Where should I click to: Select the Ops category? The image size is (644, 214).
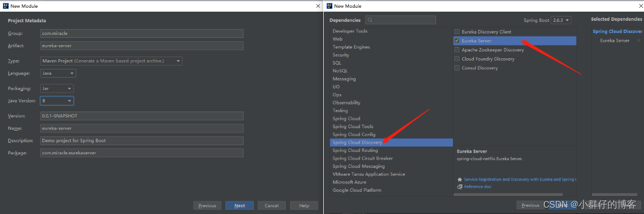[391, 95]
